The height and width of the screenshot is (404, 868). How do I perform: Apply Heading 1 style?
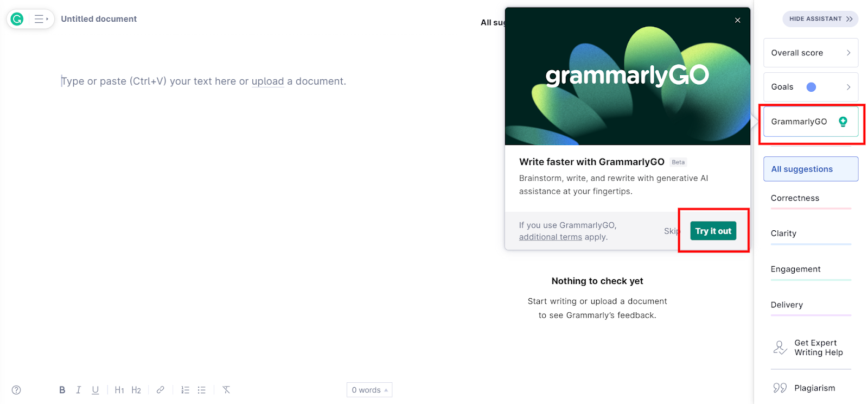[x=119, y=390]
